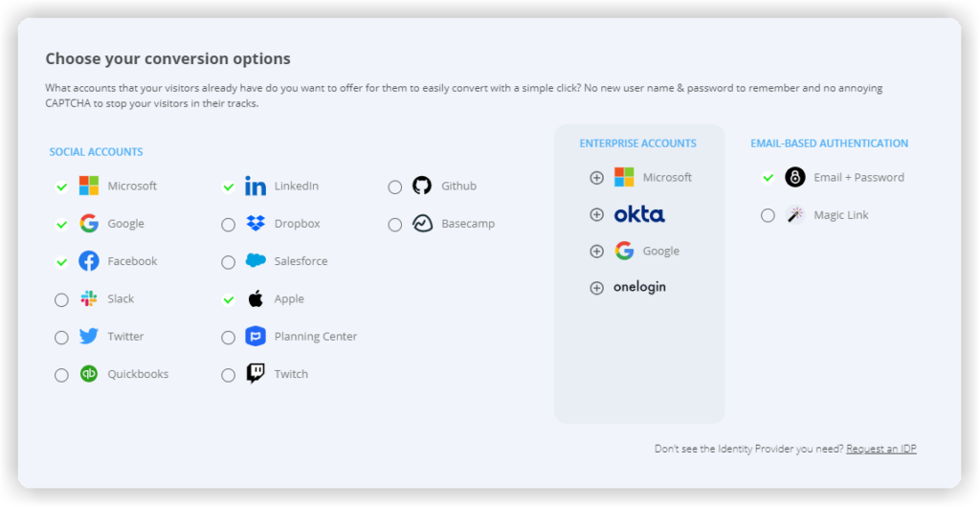Enable the Twitter radio option
This screenshot has width=980, height=507.
coord(61,338)
